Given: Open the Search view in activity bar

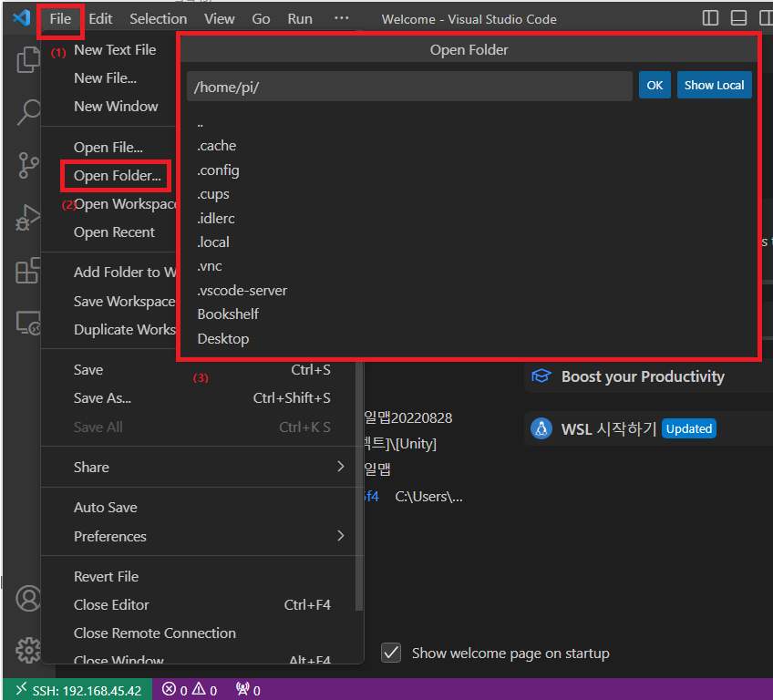Looking at the screenshot, I should click(28, 112).
